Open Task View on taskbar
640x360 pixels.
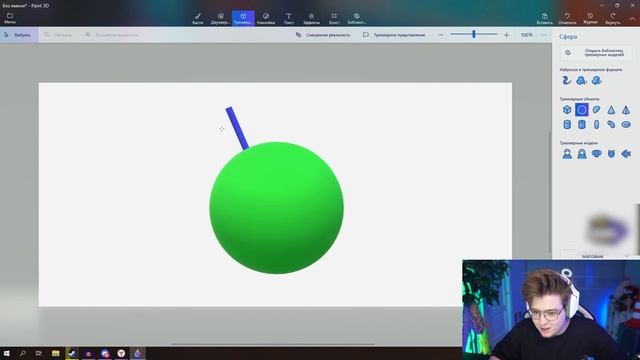coord(39,353)
